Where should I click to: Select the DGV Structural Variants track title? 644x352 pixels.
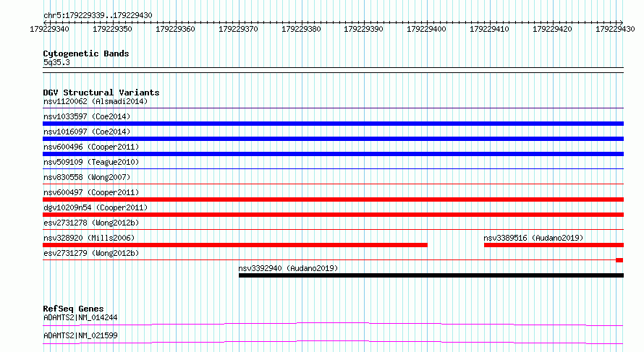click(101, 93)
